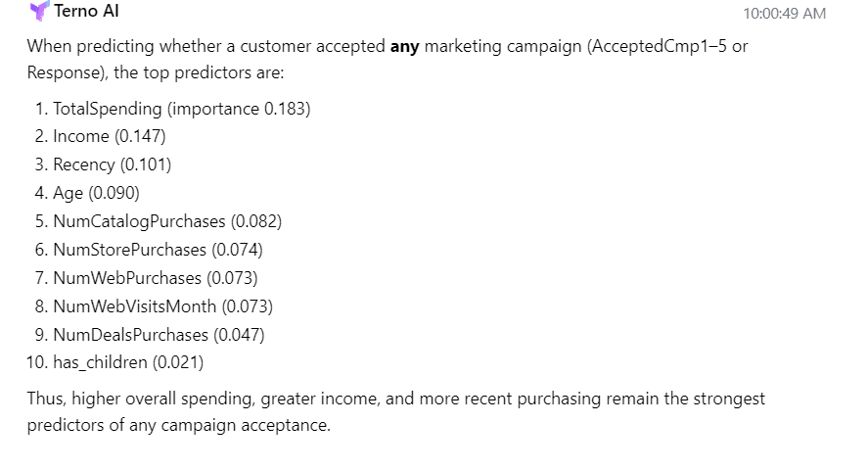This screenshot has height=470, width=868.
Task: Select the NumStorePurchases (0.074) entry
Action: (158, 250)
